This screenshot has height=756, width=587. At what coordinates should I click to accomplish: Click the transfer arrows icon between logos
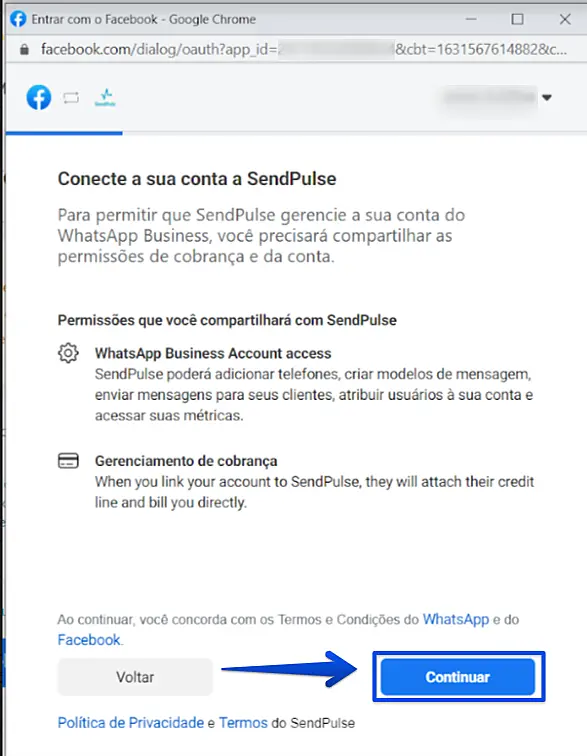tap(71, 98)
